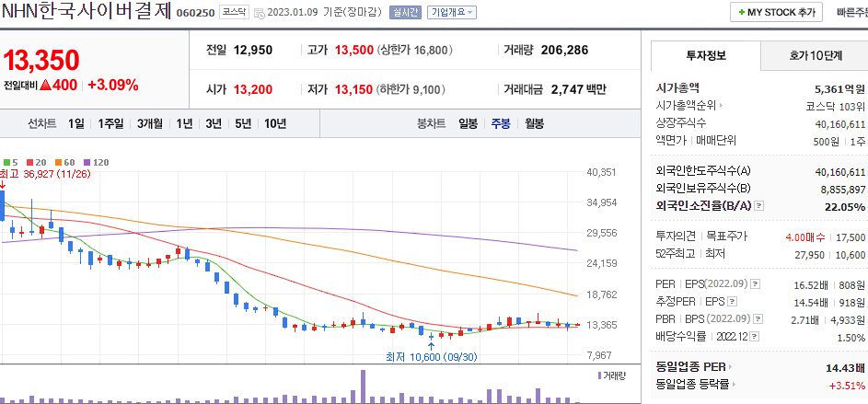Click the 외국인보유주식수(B) value 8,855,897
Image resolution: width=868 pixels, height=404 pixels.
(x=842, y=190)
